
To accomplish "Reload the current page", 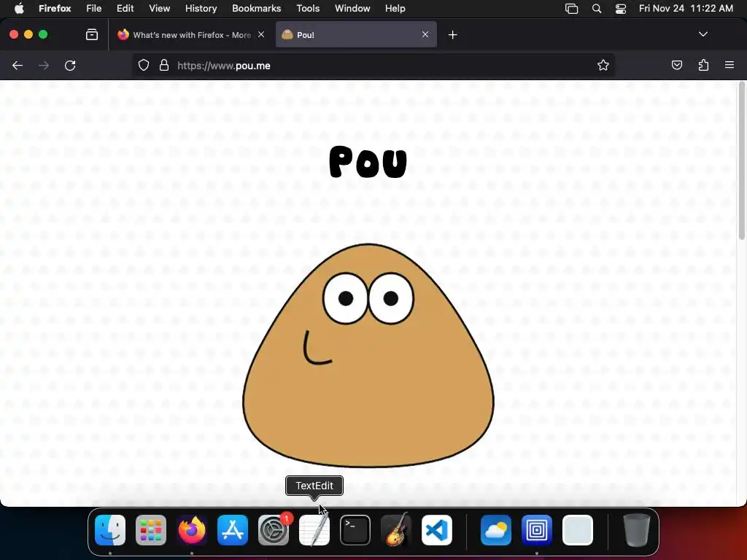I will (70, 66).
